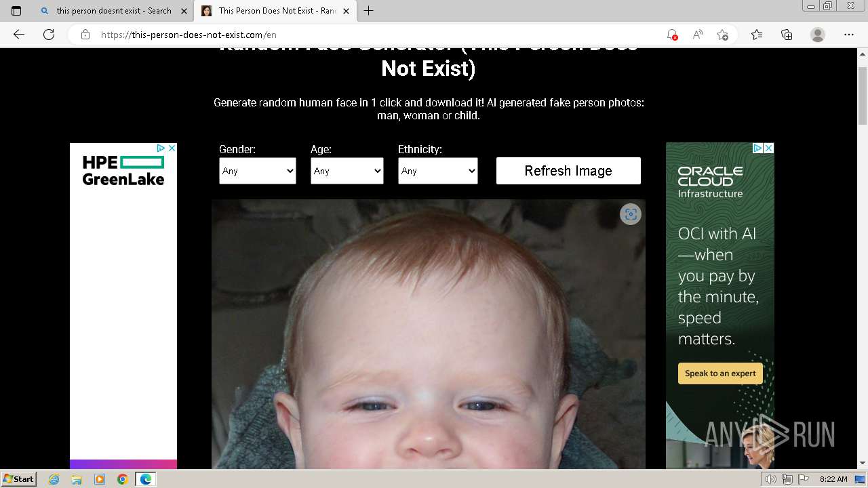Reload the current page
The width and height of the screenshot is (868, 488).
(49, 35)
